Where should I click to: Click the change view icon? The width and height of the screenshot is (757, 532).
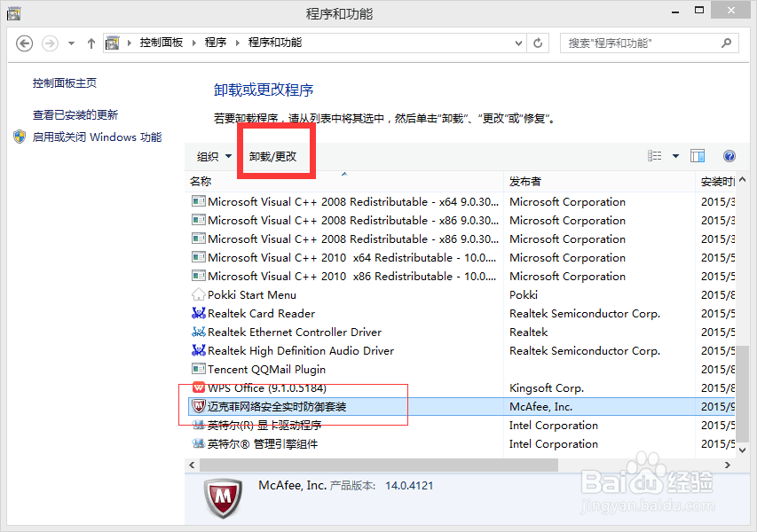[655, 156]
